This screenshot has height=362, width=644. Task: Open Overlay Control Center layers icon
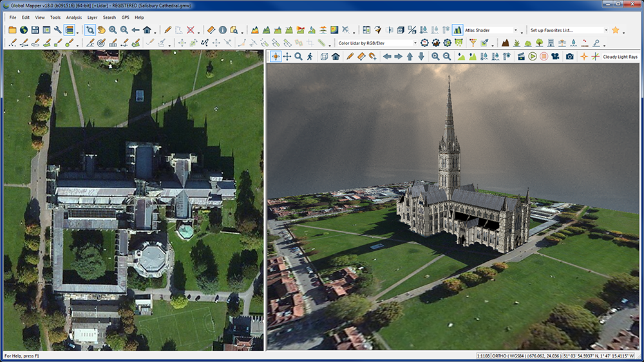pos(70,30)
